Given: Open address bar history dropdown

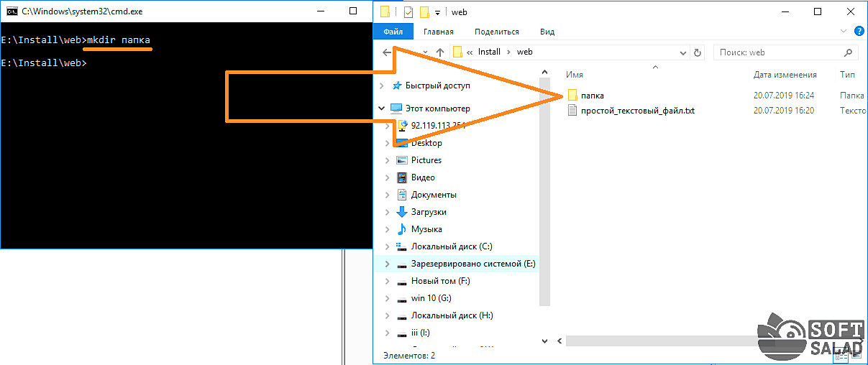Looking at the screenshot, I should tap(683, 52).
